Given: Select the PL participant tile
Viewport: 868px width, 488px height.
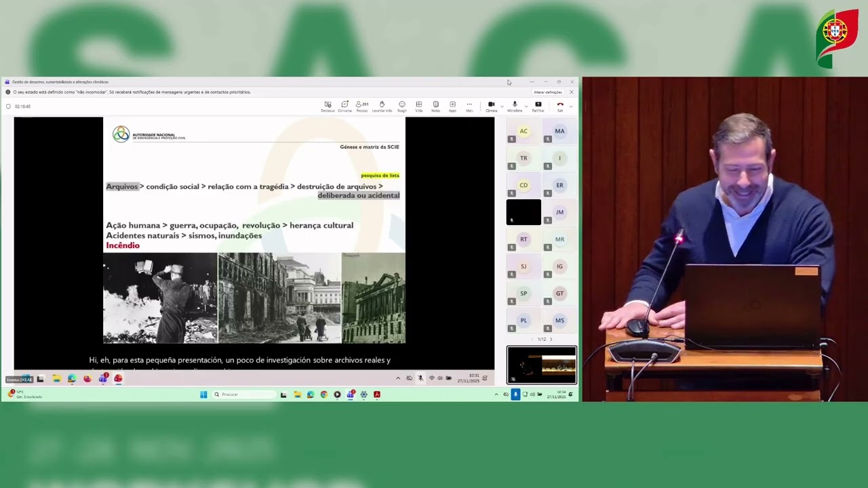Looking at the screenshot, I should tap(524, 321).
